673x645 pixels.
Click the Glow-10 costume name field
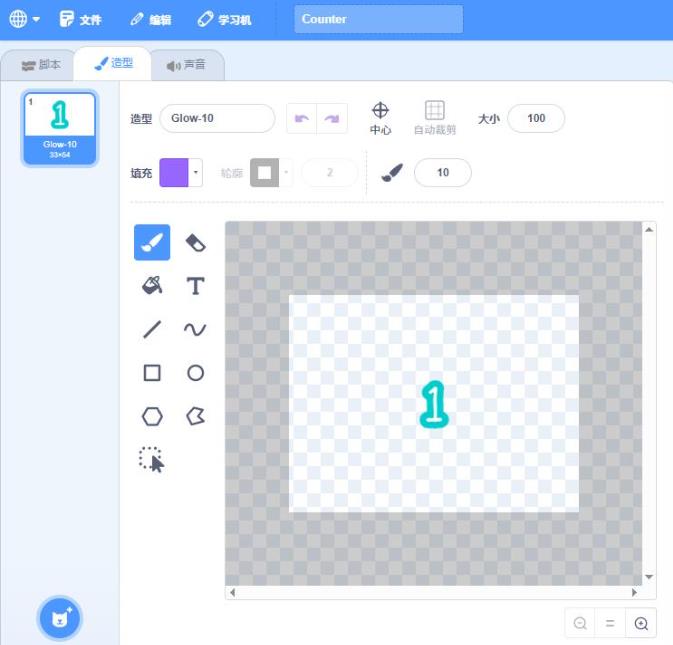(x=217, y=118)
